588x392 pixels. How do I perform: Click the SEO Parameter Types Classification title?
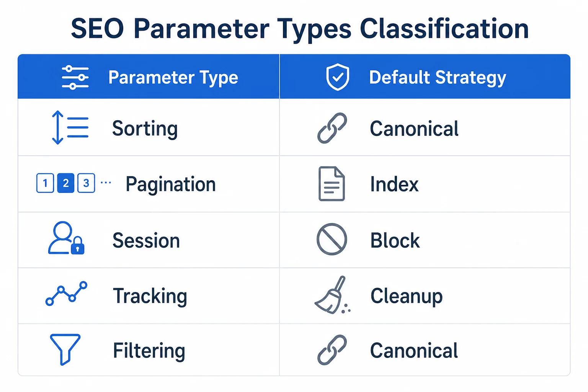click(x=300, y=29)
